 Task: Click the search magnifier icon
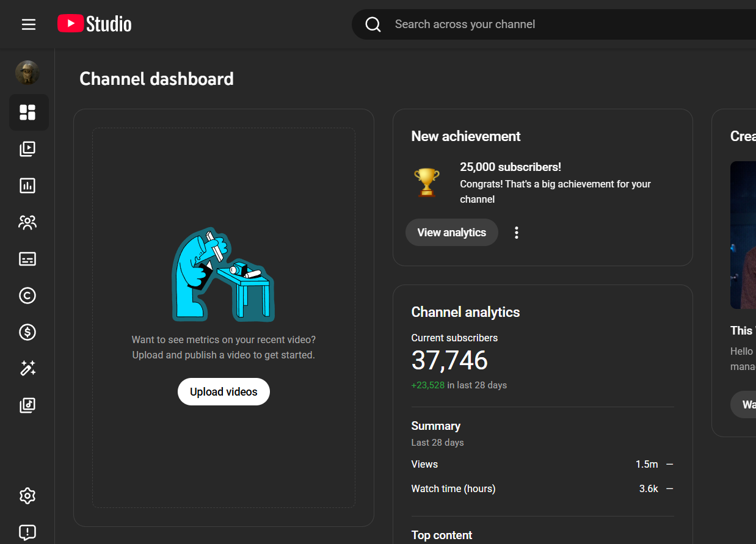click(x=373, y=24)
